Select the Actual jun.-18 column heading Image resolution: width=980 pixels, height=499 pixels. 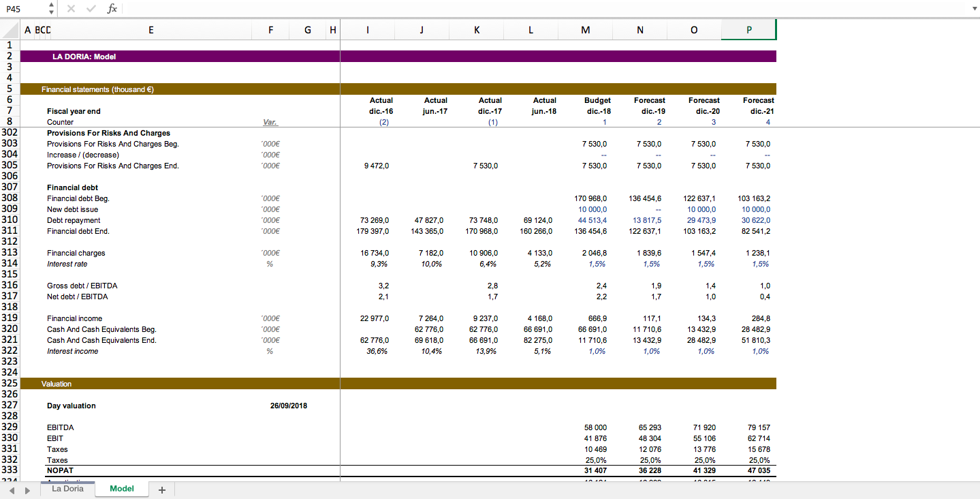[x=544, y=106]
